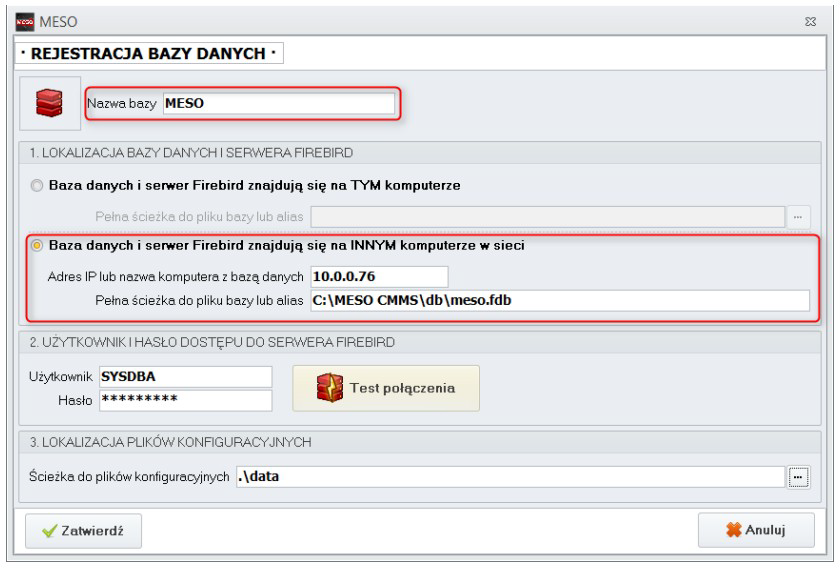
Task: Click the Nazwa bazy text field
Action: [278, 103]
